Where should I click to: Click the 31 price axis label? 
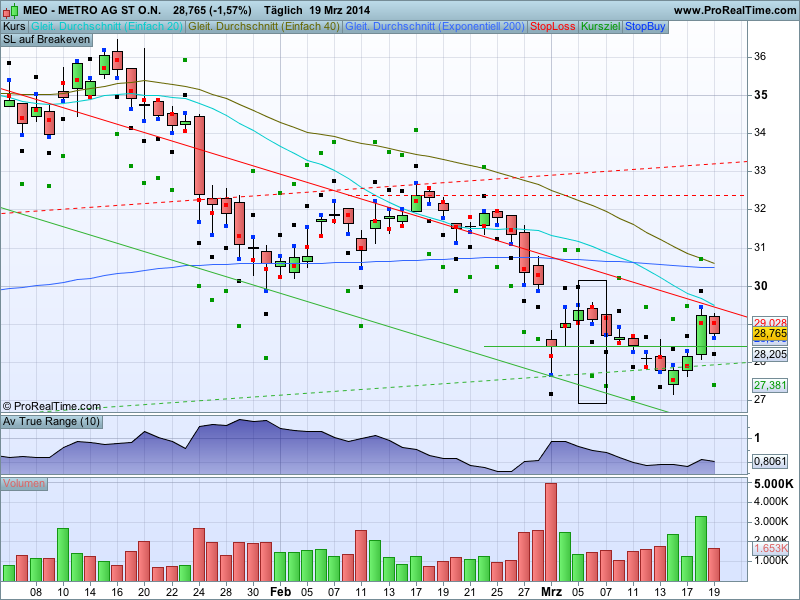[x=760, y=247]
